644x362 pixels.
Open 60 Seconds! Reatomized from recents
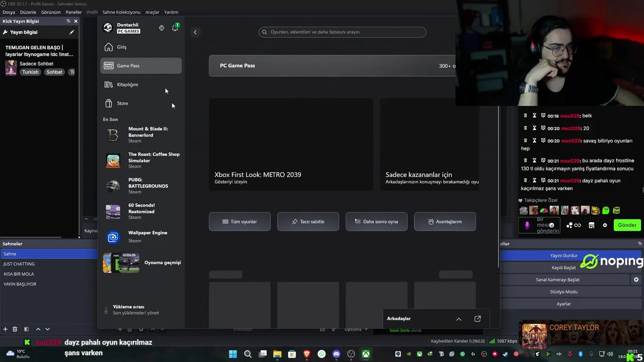pos(141,211)
